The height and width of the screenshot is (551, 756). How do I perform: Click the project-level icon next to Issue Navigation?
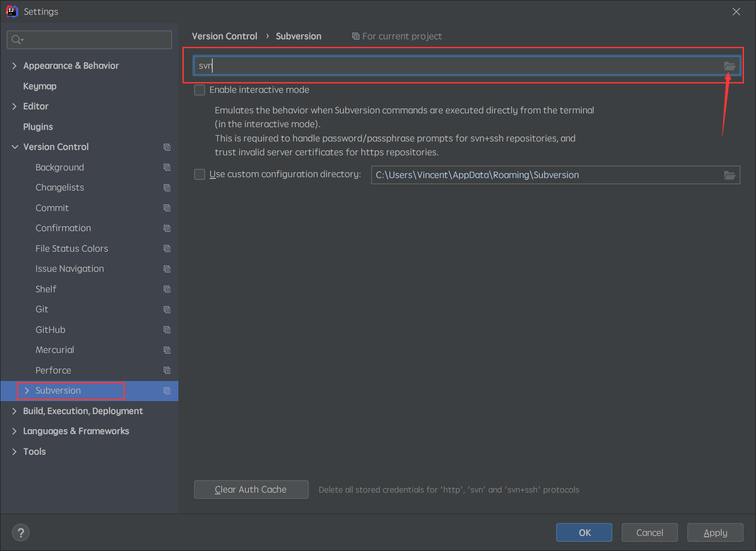tap(167, 269)
